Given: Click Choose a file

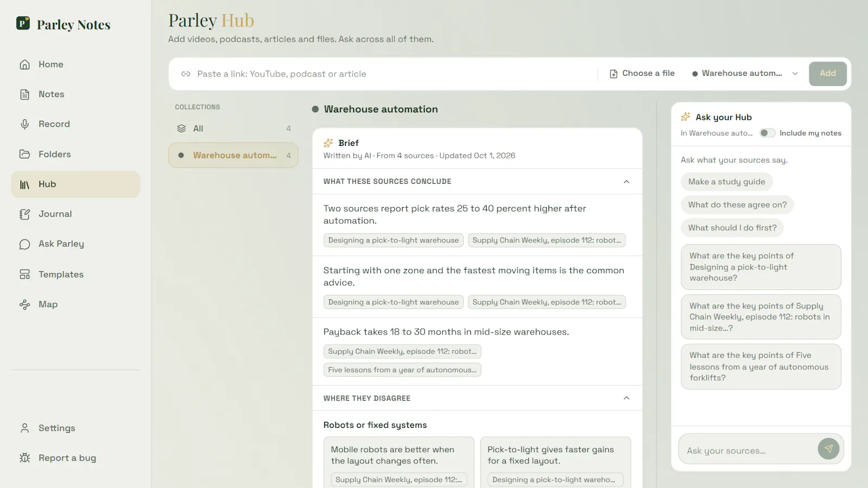Looking at the screenshot, I should [642, 73].
